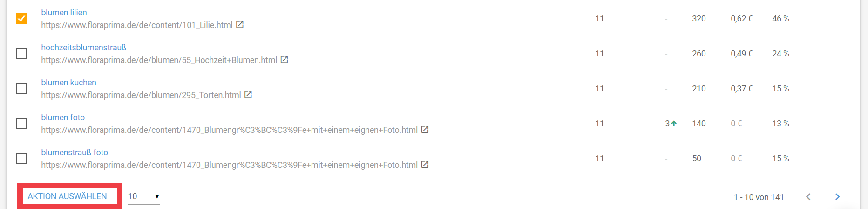Image resolution: width=868 pixels, height=209 pixels.
Task: Open the blumen lilien keyword link
Action: pos(64,13)
